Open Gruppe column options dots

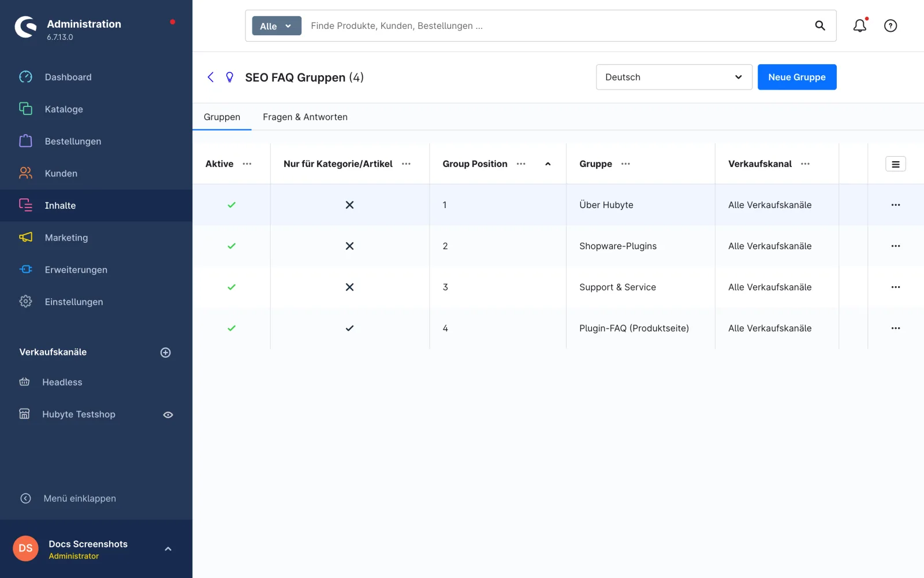click(x=625, y=164)
